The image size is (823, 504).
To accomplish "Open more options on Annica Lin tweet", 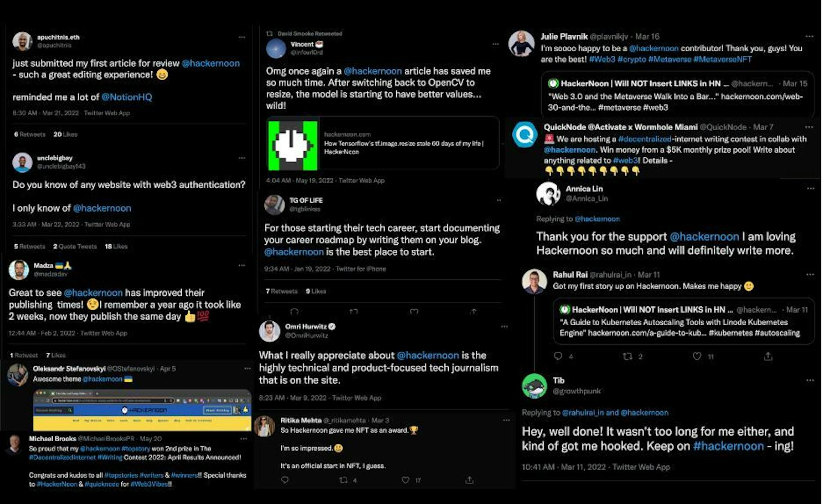I will [x=810, y=189].
